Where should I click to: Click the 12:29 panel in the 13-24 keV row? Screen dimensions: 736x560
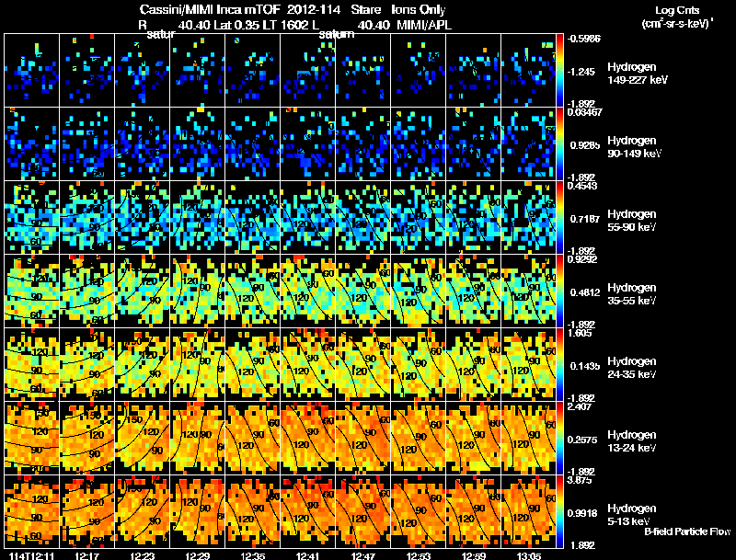coord(198,438)
